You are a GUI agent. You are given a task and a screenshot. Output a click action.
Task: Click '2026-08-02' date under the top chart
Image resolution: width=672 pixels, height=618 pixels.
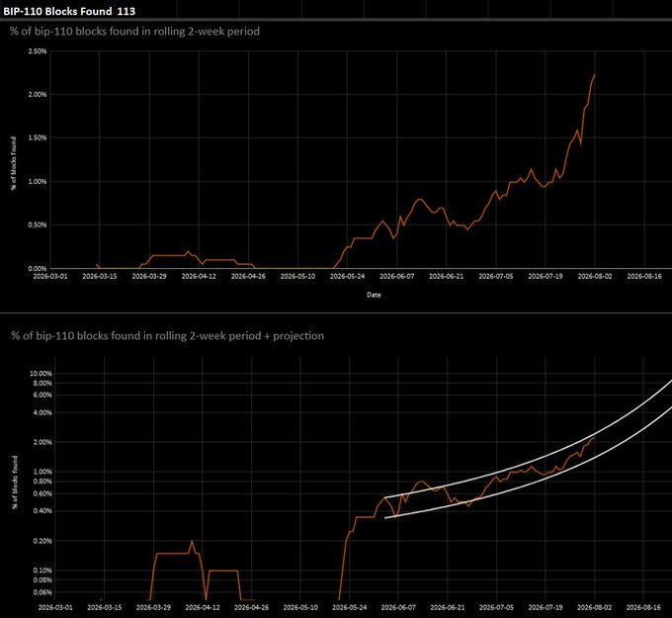pos(595,276)
